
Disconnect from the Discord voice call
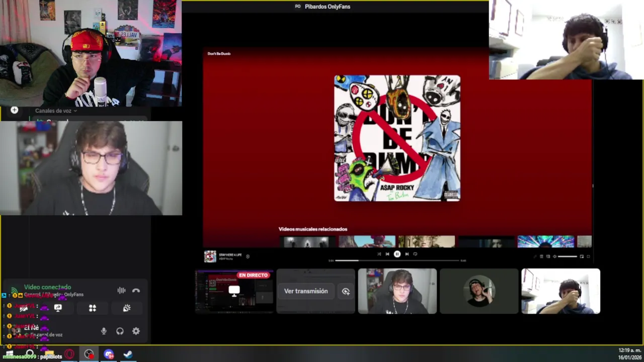click(136, 291)
